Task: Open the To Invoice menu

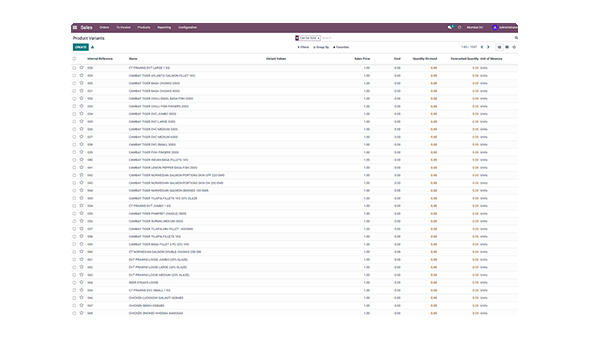Action: click(x=123, y=27)
